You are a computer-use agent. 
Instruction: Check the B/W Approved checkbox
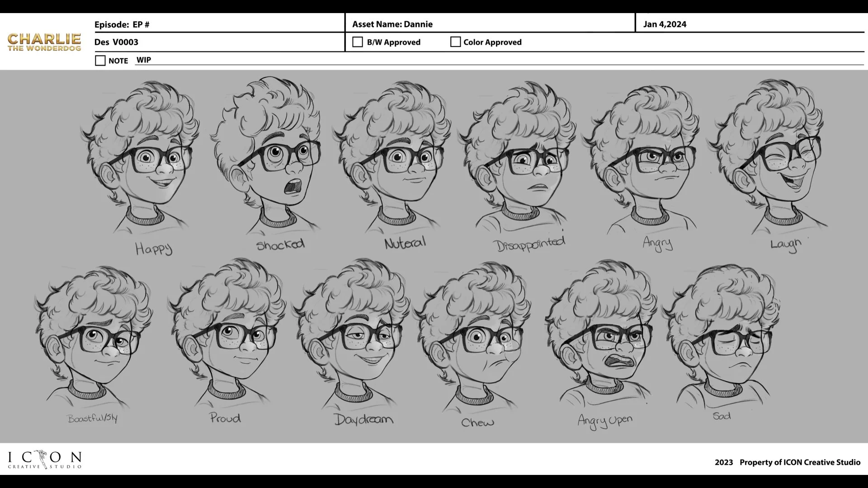pos(357,42)
